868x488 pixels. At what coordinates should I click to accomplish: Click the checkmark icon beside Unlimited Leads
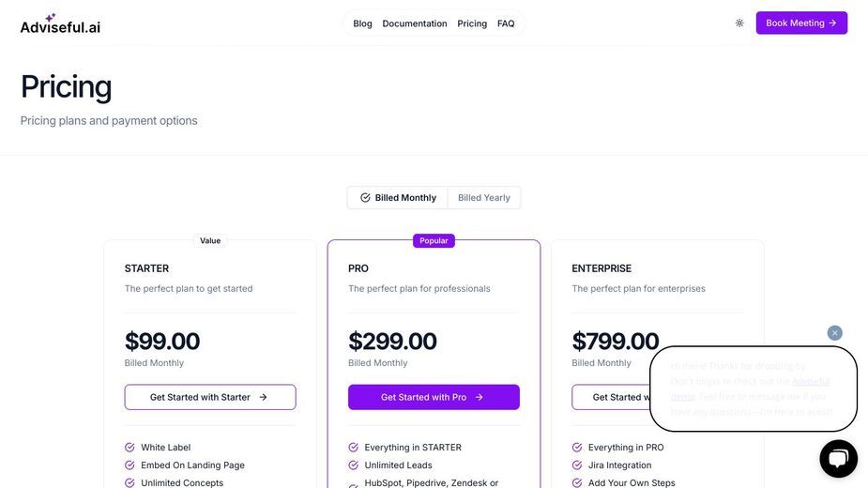pos(353,465)
